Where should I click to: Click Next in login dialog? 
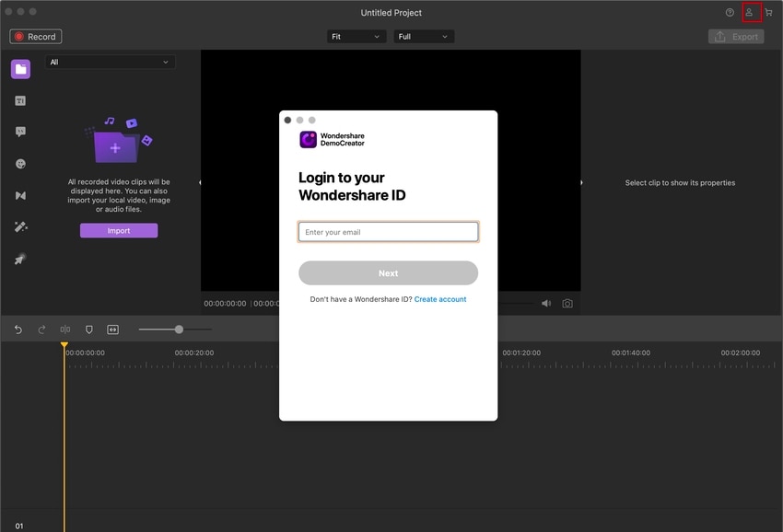tap(388, 273)
